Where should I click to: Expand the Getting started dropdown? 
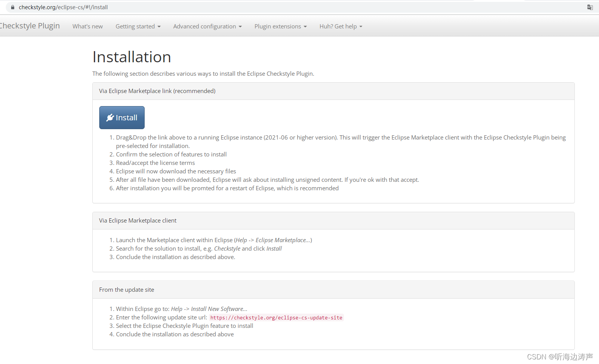click(138, 27)
